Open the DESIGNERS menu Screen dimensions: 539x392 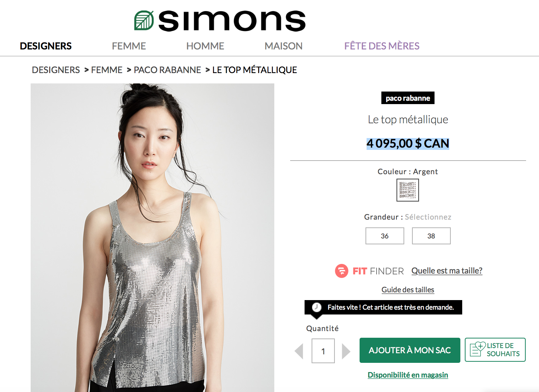(x=46, y=46)
